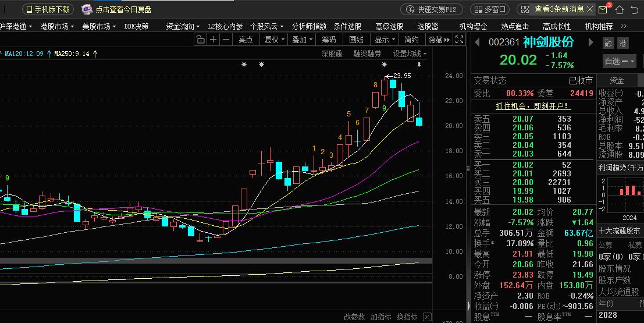Open 自选 watchlist dropdown
Image resolution: width=644 pixels, height=323 pixels.
(x=620, y=61)
